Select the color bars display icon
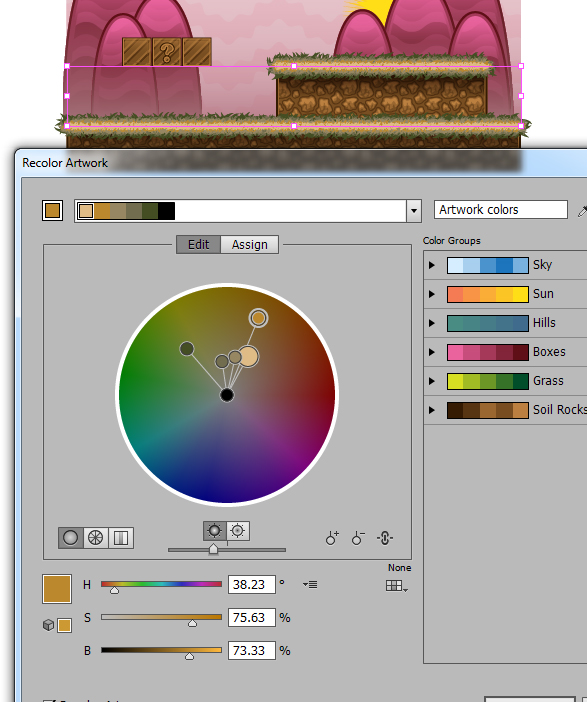Viewport: 587px width, 702px height. 120,537
